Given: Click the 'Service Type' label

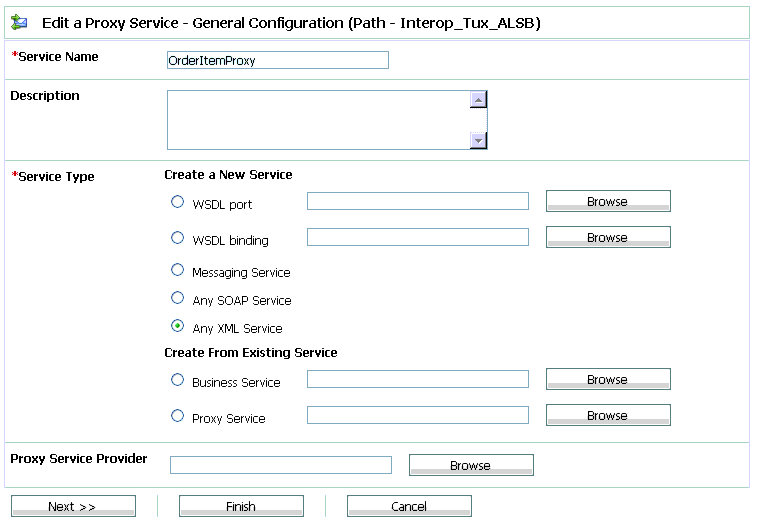Looking at the screenshot, I should (56, 176).
